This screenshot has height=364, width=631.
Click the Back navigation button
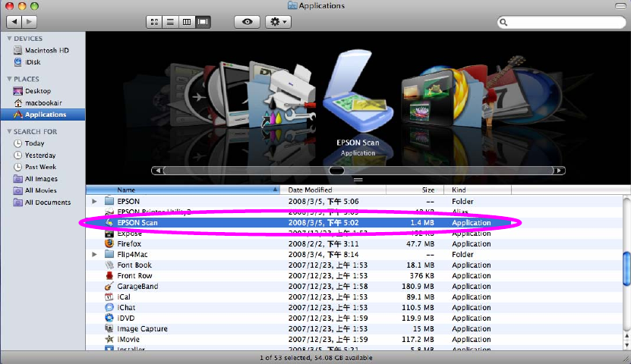pyautogui.click(x=16, y=22)
